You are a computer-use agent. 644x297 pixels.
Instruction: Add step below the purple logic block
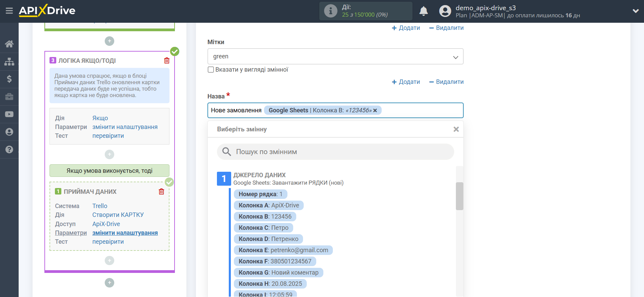click(x=109, y=283)
